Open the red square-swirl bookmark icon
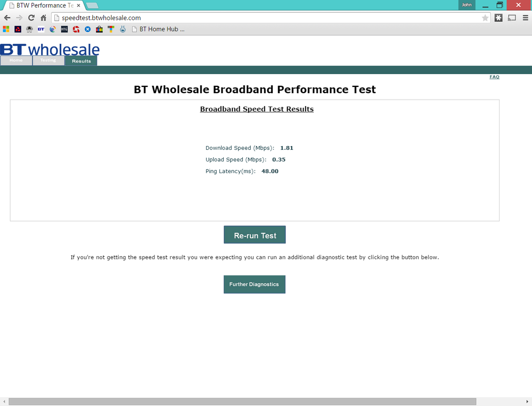The image size is (532, 406). click(76, 29)
